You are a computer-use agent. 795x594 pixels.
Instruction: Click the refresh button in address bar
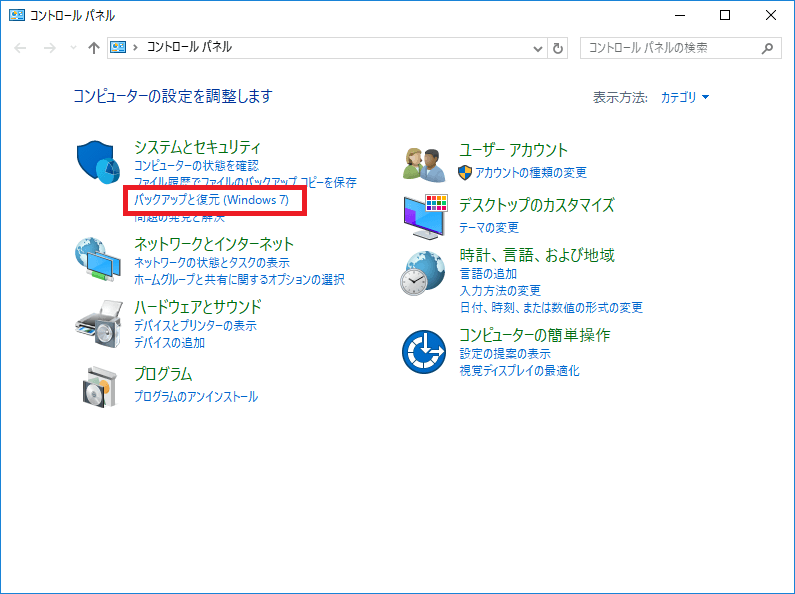click(558, 48)
